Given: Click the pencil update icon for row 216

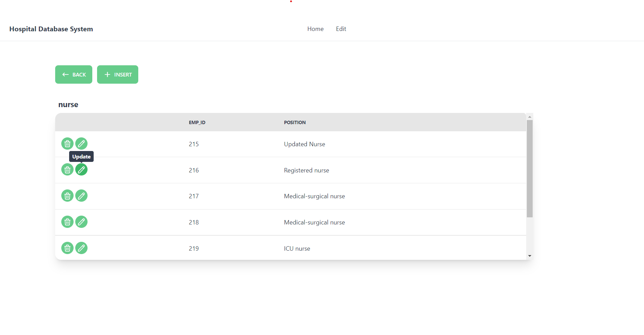Looking at the screenshot, I should [x=81, y=169].
